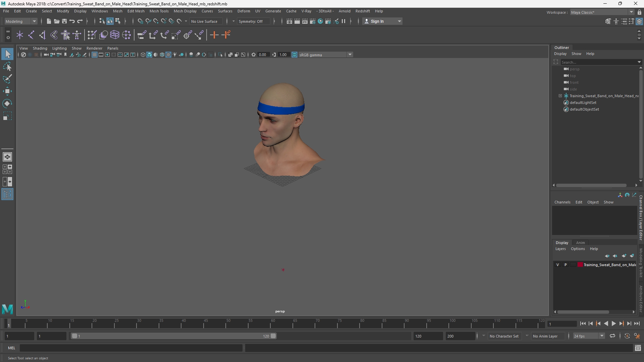Open the Modeling Toolkit side tab
Image resolution: width=644 pixels, height=362 pixels.
click(641, 263)
